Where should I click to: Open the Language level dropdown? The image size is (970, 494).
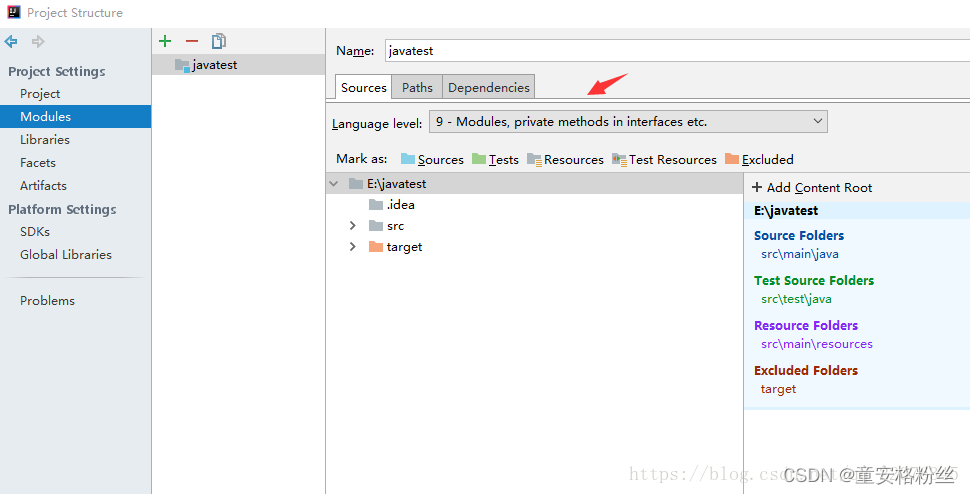(628, 122)
